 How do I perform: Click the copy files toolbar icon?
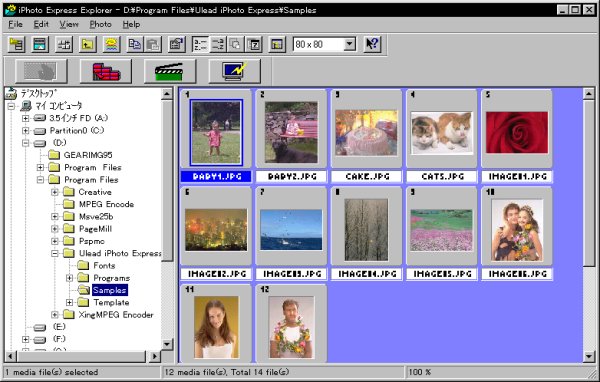tap(134, 44)
